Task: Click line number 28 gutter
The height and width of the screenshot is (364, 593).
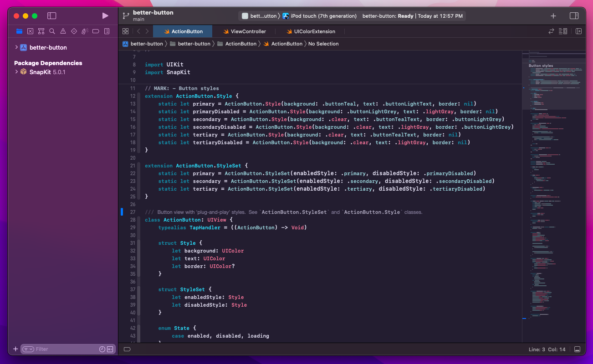Action: pyautogui.click(x=133, y=220)
